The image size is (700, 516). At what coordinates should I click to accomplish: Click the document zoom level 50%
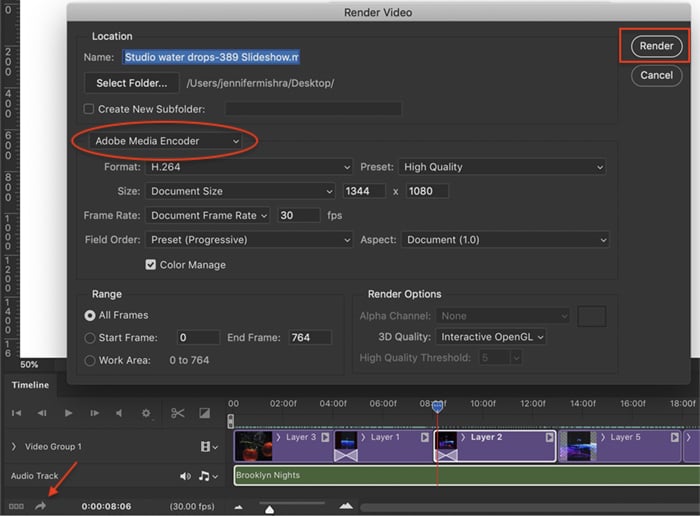click(x=29, y=365)
